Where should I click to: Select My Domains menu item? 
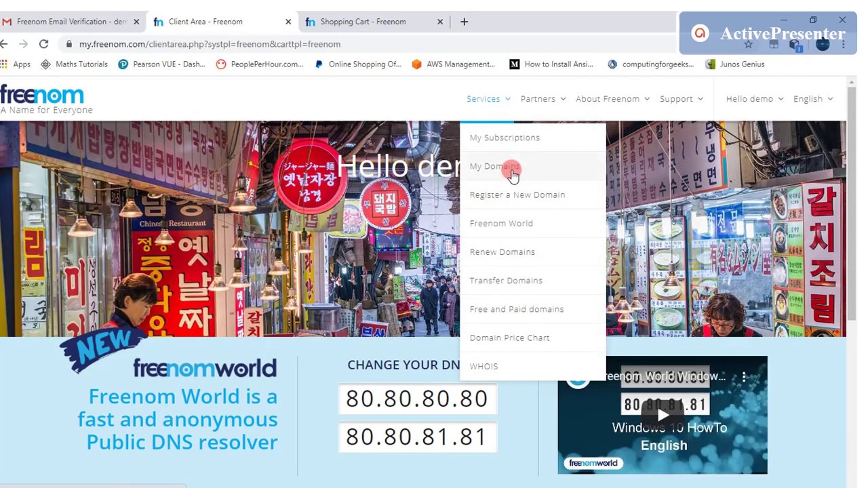click(x=532, y=166)
